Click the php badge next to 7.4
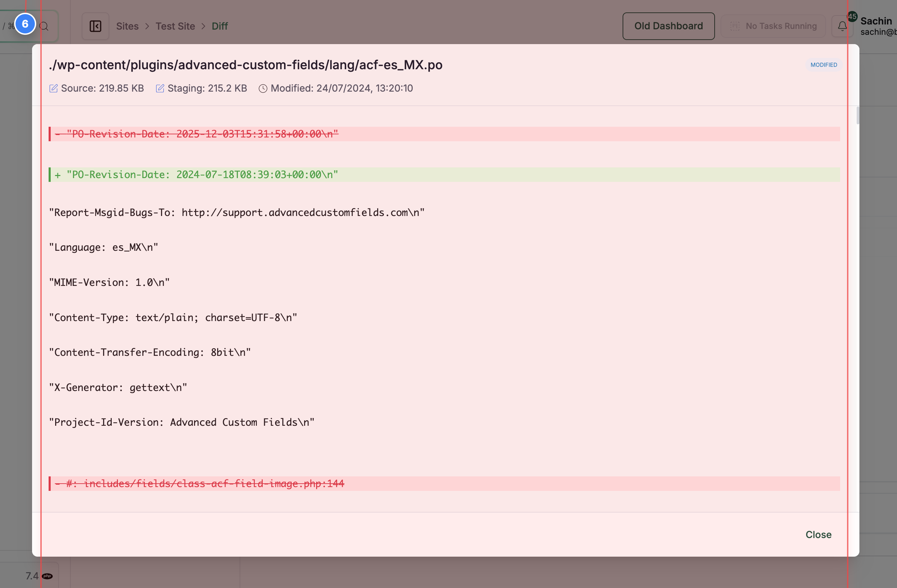 (47, 576)
